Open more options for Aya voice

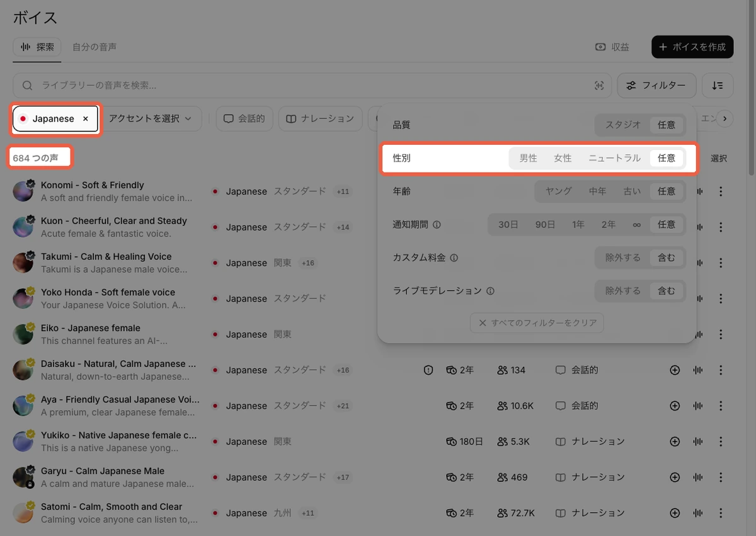pyautogui.click(x=721, y=406)
